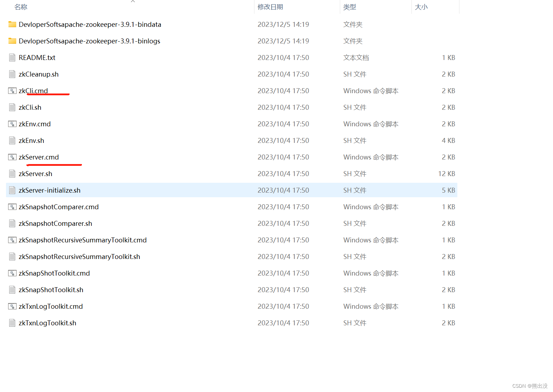
Task: Click the zkCli.cmd script icon
Action: pos(12,91)
